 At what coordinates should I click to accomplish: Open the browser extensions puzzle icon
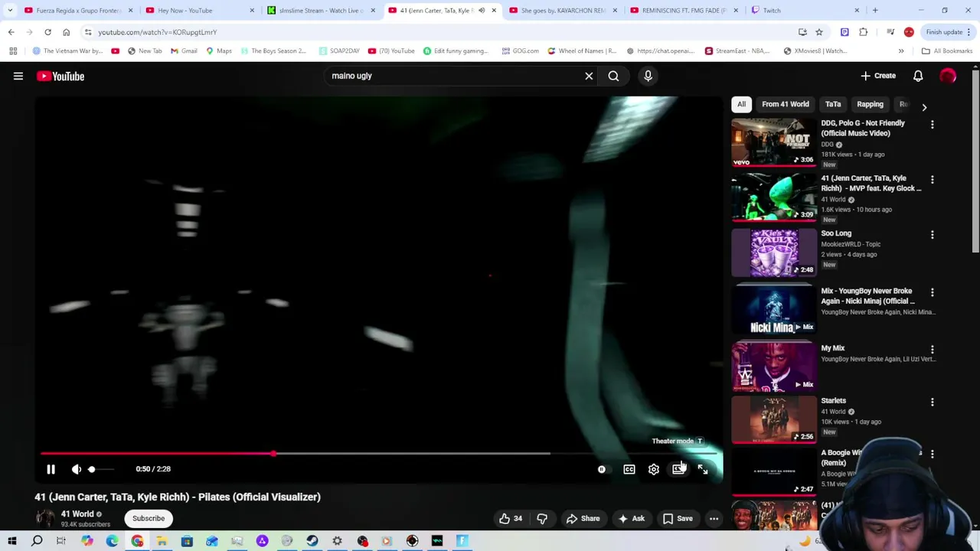[x=863, y=32]
